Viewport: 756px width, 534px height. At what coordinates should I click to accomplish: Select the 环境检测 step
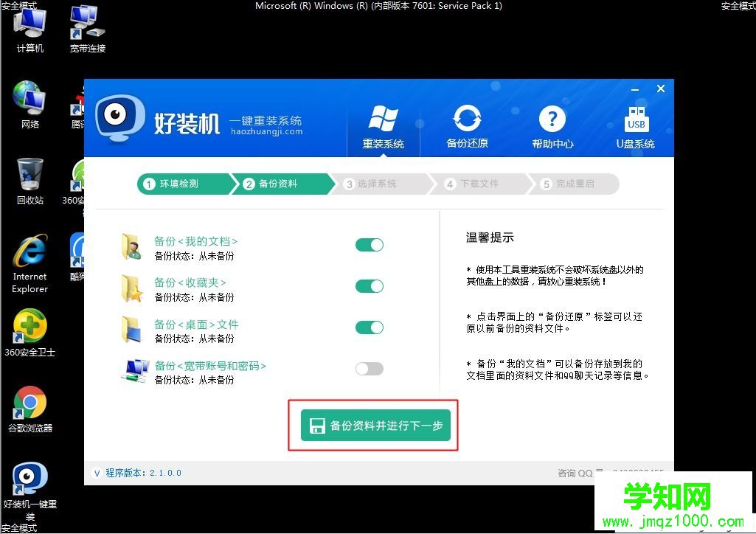[x=184, y=184]
